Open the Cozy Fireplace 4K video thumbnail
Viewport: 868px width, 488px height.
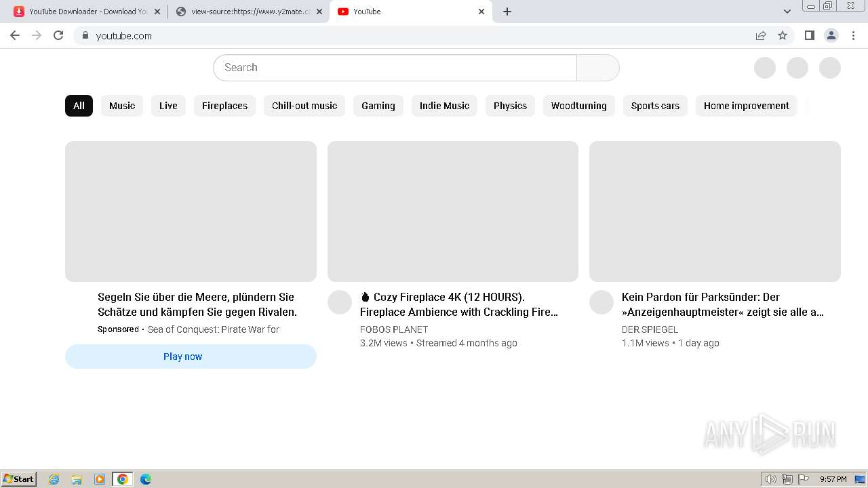click(x=453, y=211)
